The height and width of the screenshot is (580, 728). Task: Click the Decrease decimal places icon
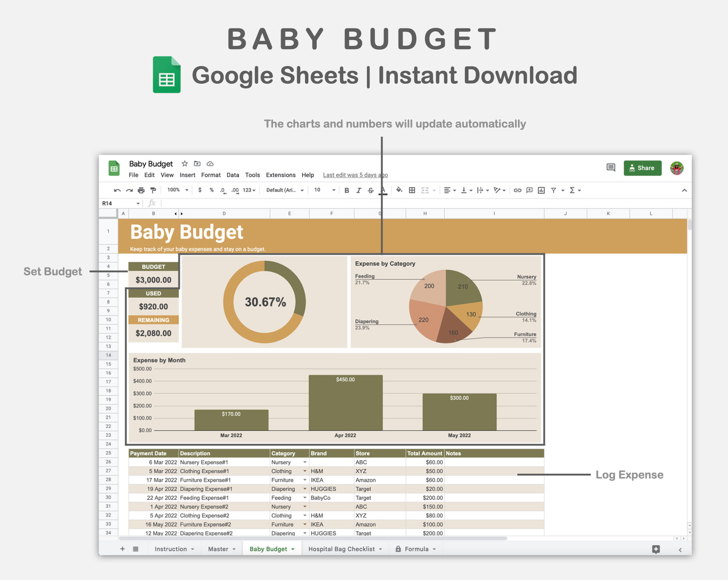[223, 190]
